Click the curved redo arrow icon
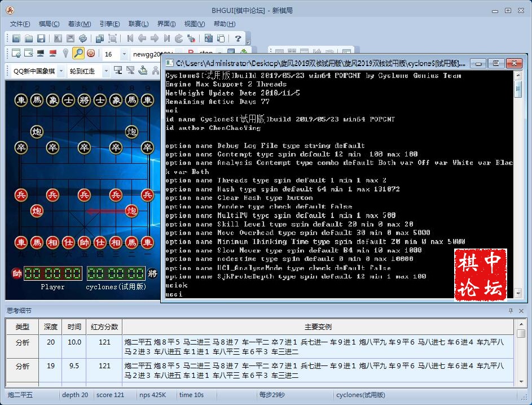The width and height of the screenshot is (532, 405). click(x=179, y=38)
